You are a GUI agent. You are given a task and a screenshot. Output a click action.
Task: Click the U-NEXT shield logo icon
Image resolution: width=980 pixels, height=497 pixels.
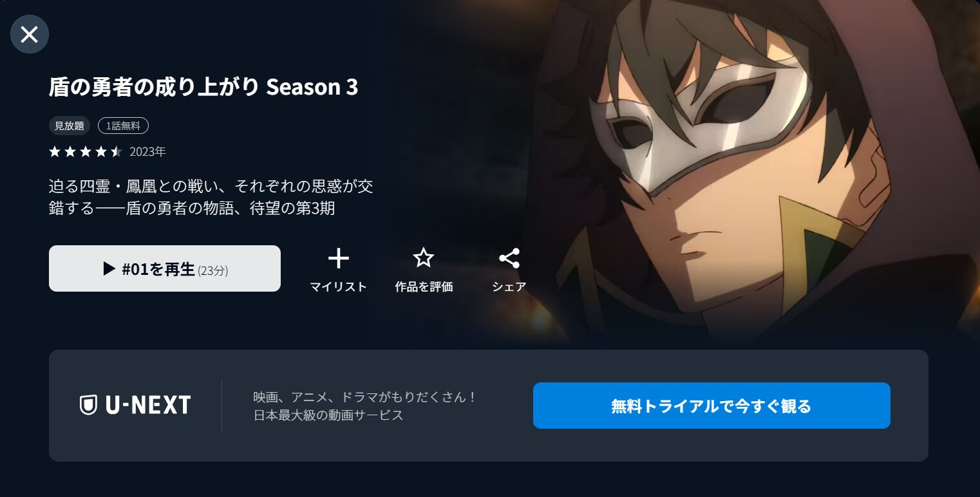click(x=88, y=405)
